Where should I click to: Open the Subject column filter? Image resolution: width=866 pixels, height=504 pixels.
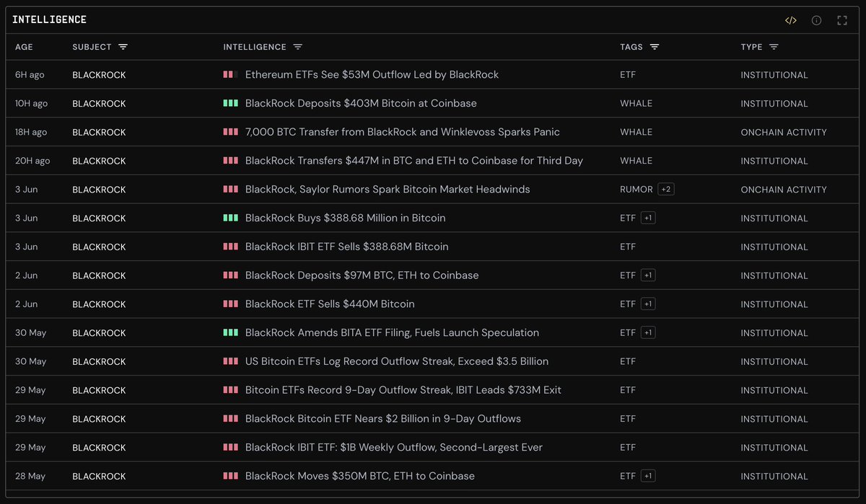(x=123, y=47)
